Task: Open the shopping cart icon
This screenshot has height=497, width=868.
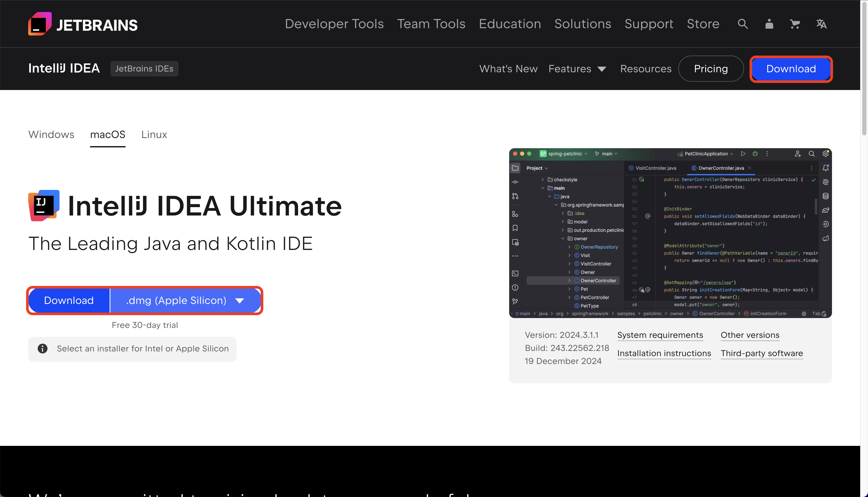Action: click(795, 24)
